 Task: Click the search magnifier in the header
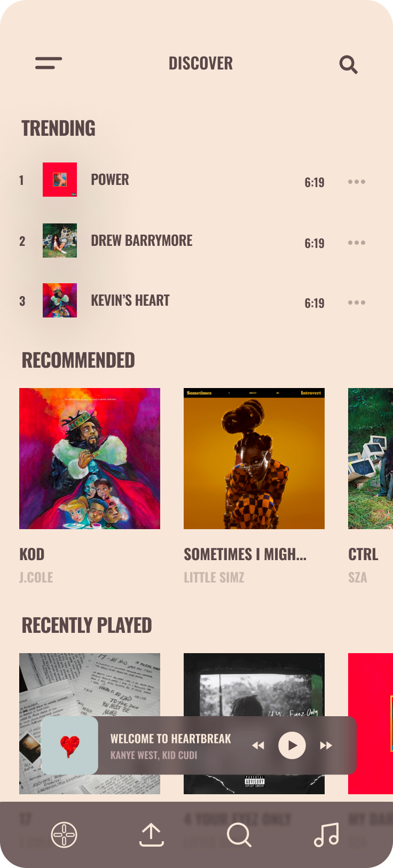pos(349,65)
